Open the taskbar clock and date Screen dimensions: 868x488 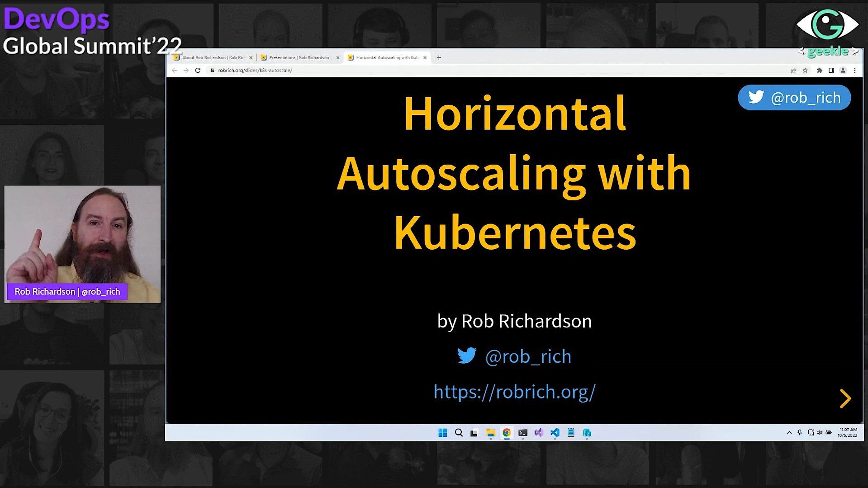click(848, 433)
